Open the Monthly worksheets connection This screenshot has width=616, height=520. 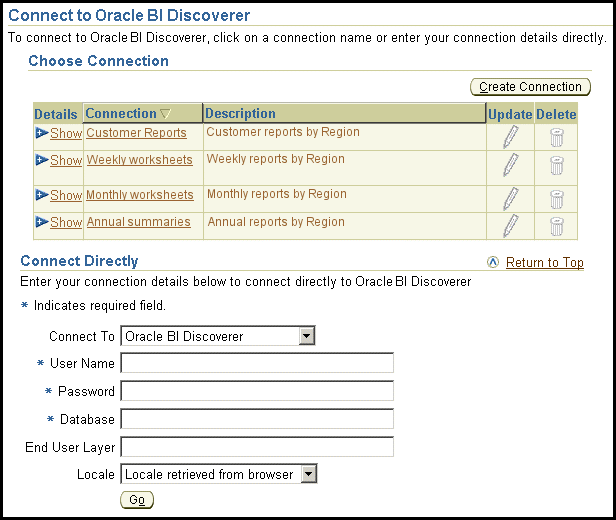point(140,195)
